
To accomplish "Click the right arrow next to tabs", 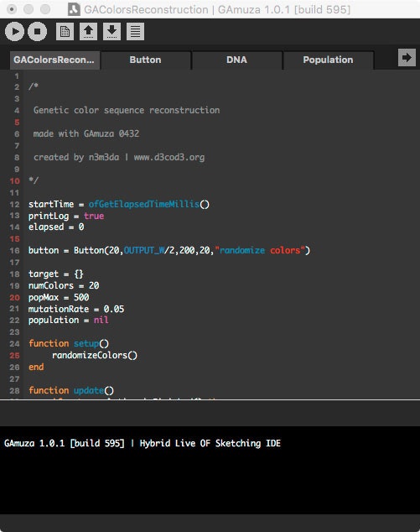I will (407, 58).
